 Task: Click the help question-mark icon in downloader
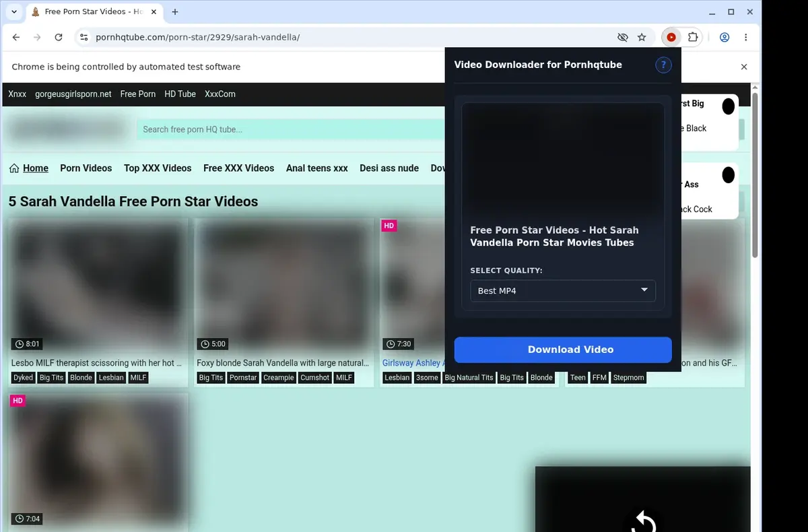[663, 65]
